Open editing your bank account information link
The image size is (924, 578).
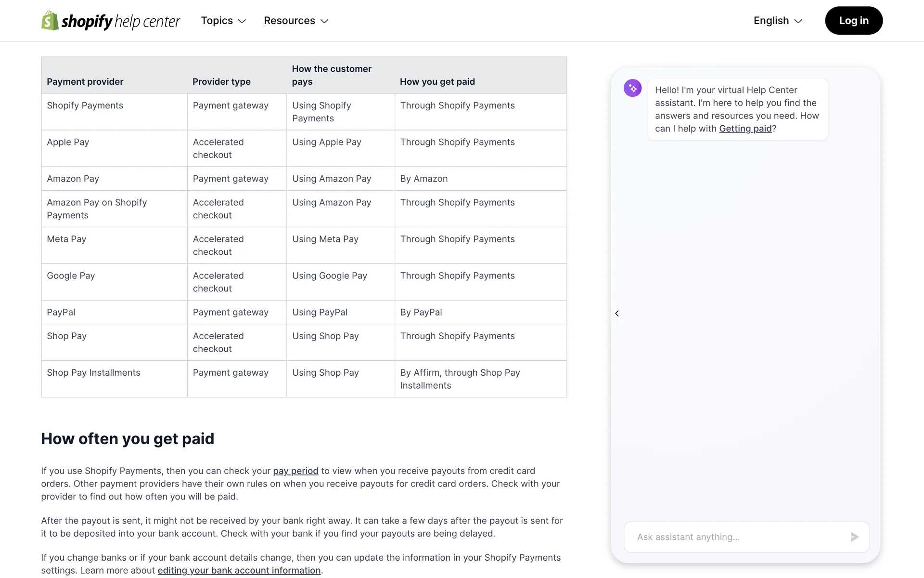tap(239, 571)
